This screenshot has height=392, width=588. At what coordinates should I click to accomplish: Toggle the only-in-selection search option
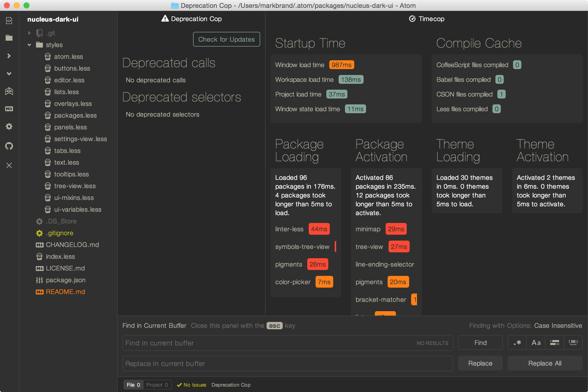[554, 343]
